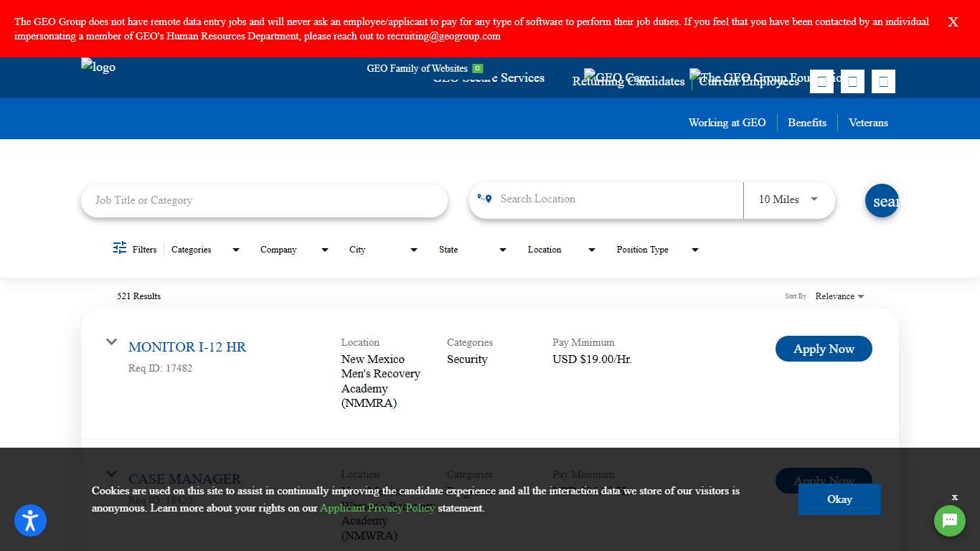Expand the MONITOR I-12 HR job details
This screenshot has width=980, height=551.
[111, 342]
